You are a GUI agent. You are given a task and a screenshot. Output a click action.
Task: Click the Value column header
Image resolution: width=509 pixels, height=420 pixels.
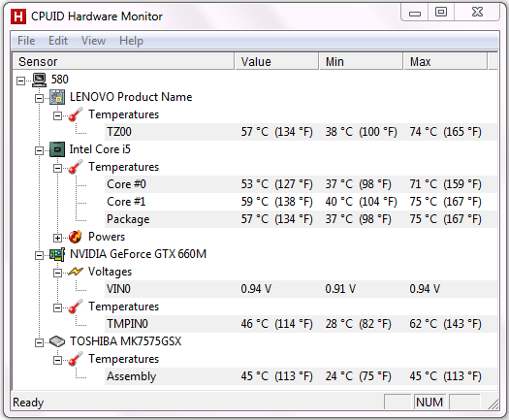click(x=276, y=61)
